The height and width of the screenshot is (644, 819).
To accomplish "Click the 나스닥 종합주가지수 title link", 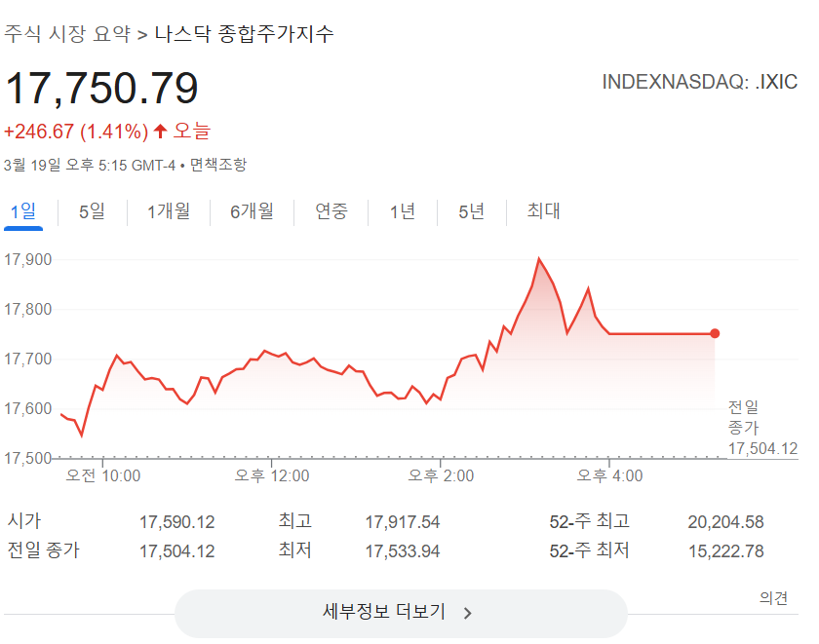I will 244,32.
